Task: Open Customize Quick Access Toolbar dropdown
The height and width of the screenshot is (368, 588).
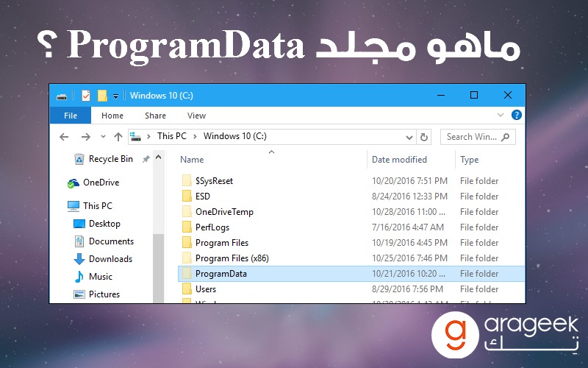Action: 116,96
